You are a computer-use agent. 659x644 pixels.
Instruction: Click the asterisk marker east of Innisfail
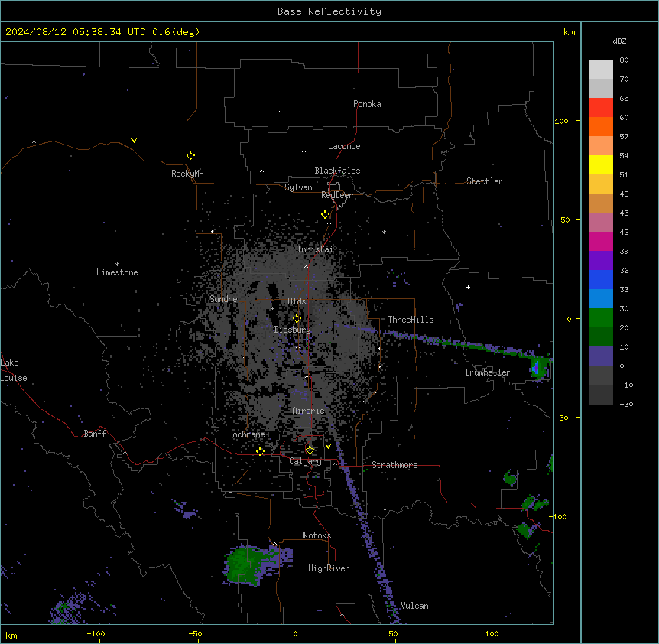384,232
